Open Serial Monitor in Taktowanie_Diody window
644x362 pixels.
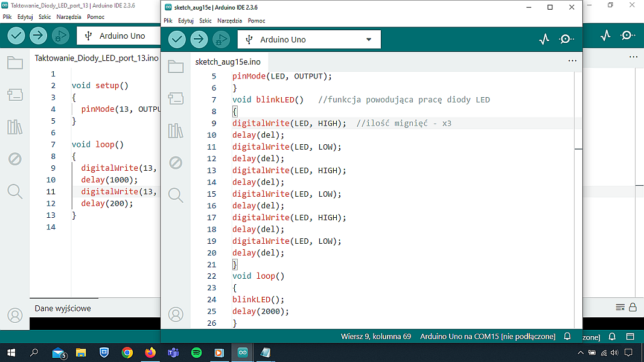(x=628, y=36)
